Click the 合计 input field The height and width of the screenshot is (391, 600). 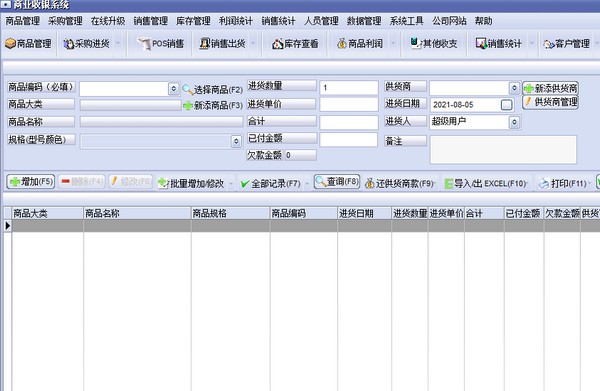click(x=349, y=122)
